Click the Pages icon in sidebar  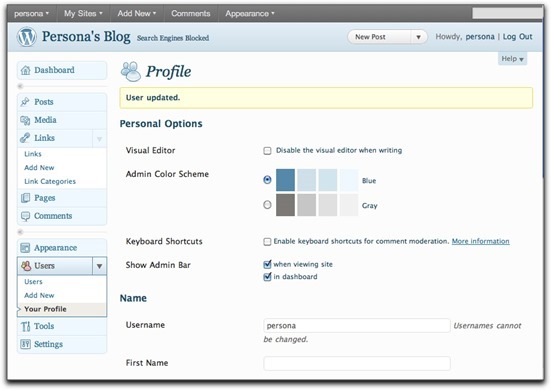25,198
